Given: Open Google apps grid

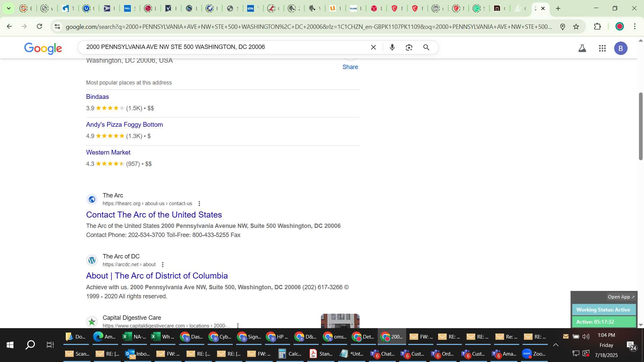Looking at the screenshot, I should pyautogui.click(x=602, y=48).
